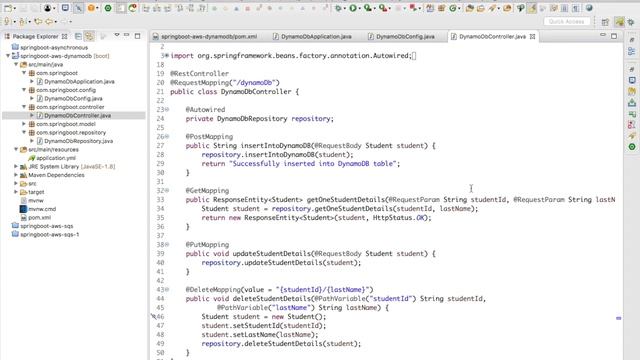Click the New Java Class green G icon
640x360 pixels.
[x=452, y=8]
